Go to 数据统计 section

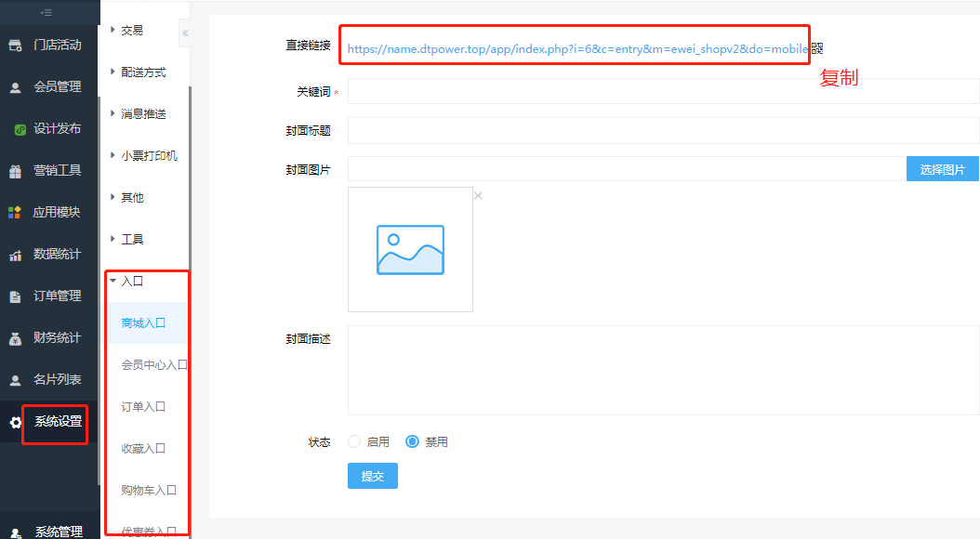(58, 255)
